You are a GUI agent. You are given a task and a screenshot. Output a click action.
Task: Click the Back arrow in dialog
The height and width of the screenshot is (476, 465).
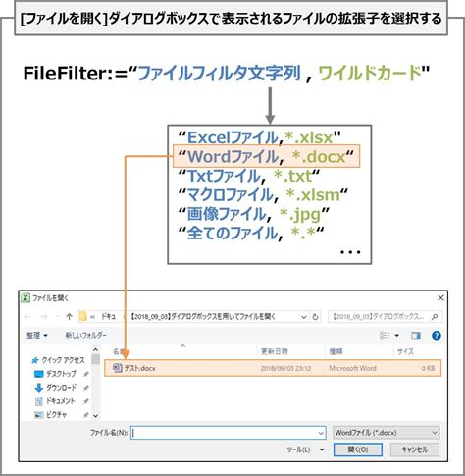[x=27, y=317]
